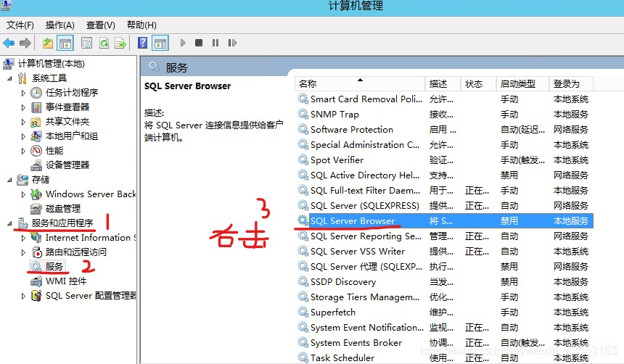Viewport: 624px width, 364px height.
Task: Collapse the 服务和应用程序 tree node
Action: 9,223
